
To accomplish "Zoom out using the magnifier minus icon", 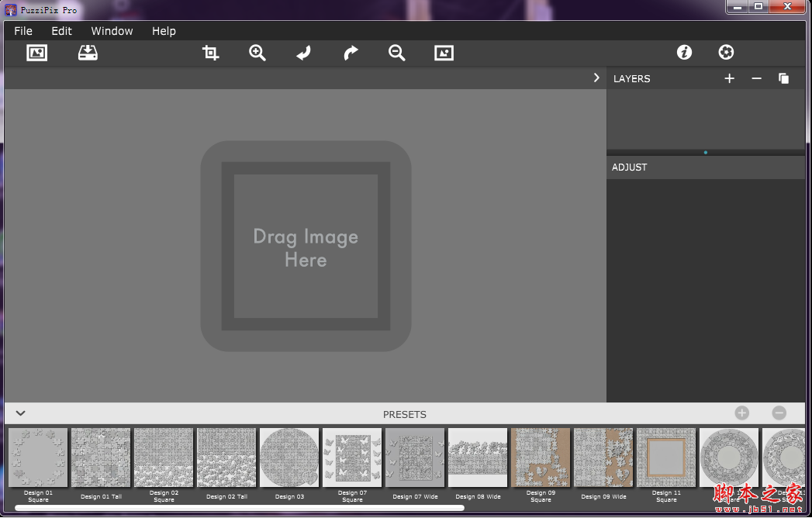I will coord(397,53).
